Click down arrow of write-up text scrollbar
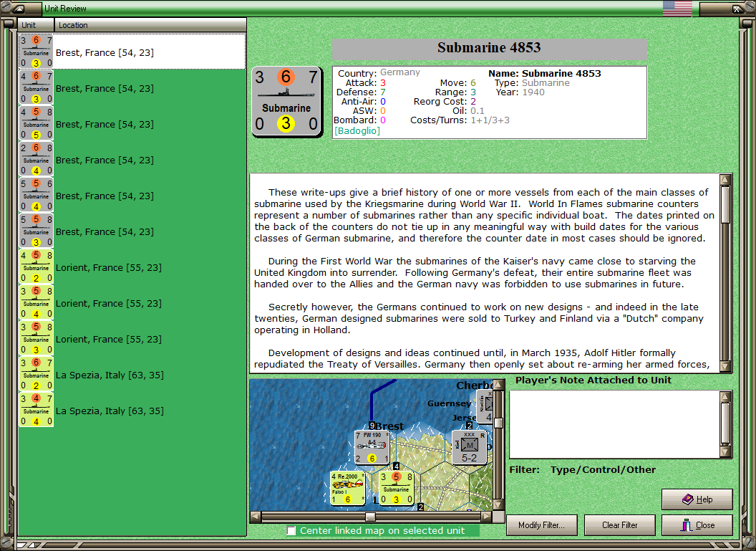This screenshot has width=756, height=551. click(x=725, y=367)
